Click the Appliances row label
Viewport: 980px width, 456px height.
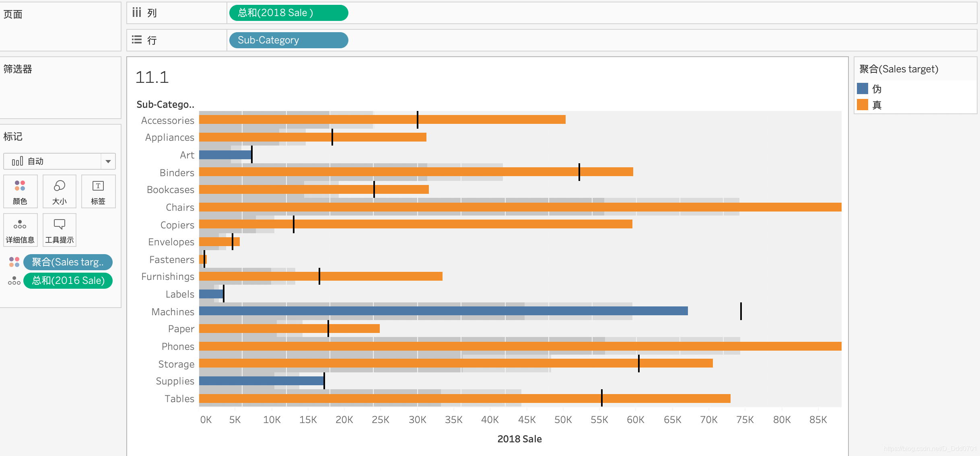(x=170, y=138)
